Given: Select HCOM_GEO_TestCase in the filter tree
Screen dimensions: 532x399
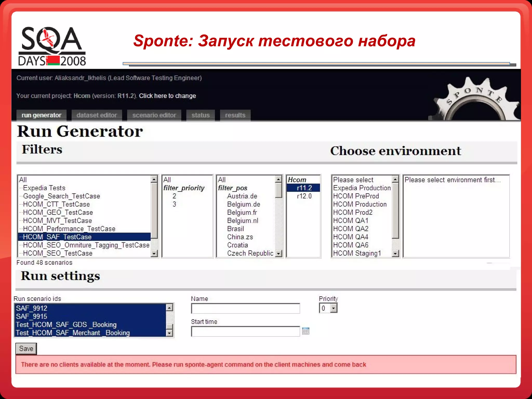Looking at the screenshot, I should pyautogui.click(x=58, y=212).
